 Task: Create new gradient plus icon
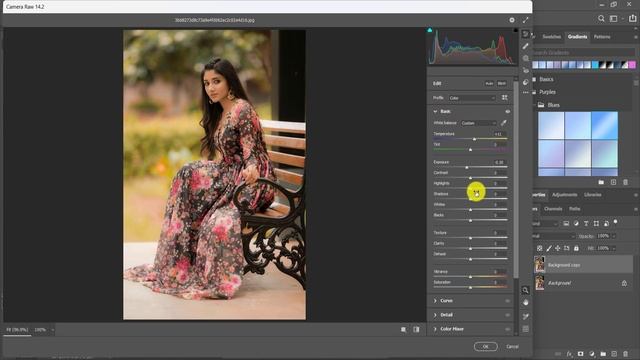point(613,182)
